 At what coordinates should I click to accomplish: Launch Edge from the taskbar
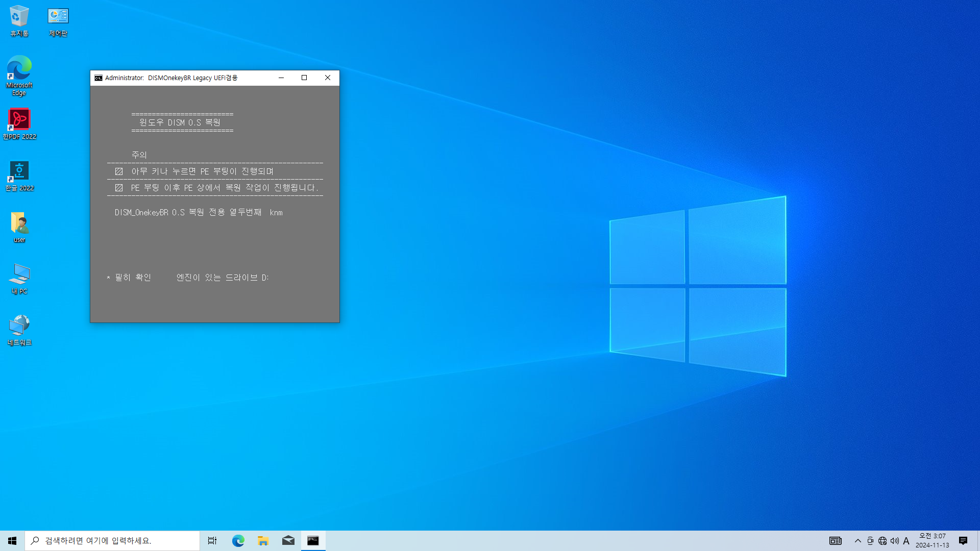coord(238,541)
